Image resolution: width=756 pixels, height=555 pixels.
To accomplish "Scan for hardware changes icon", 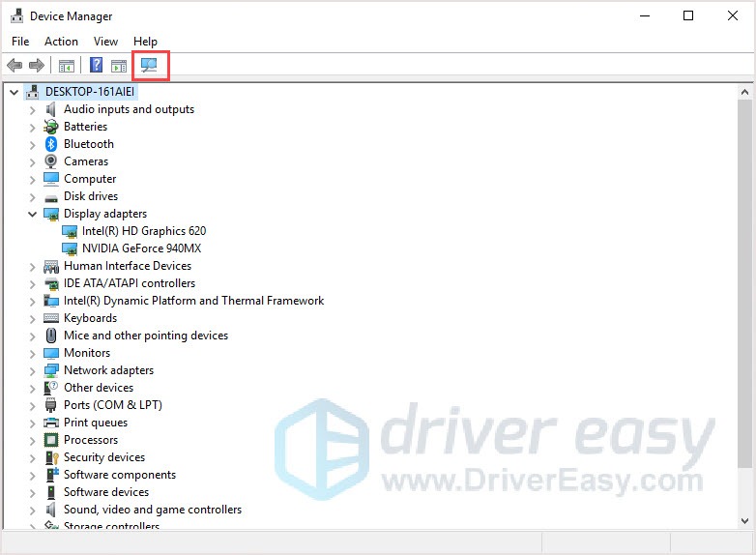I will point(150,65).
